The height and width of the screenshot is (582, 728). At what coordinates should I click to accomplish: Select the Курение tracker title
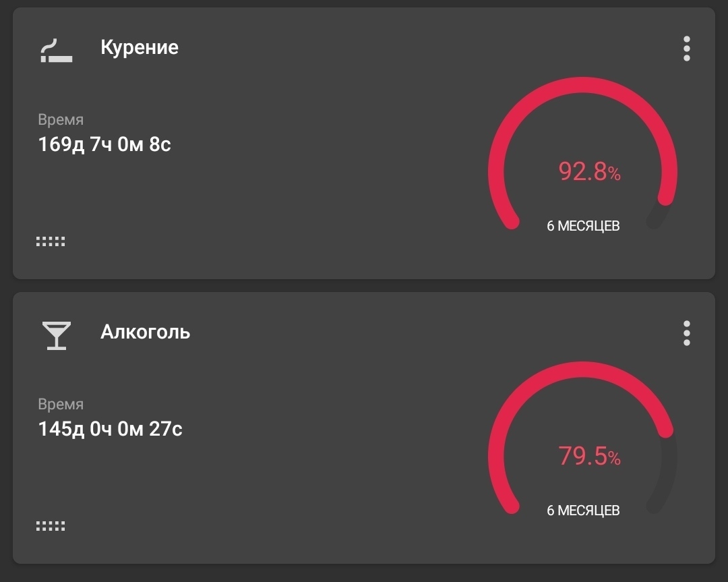click(140, 48)
